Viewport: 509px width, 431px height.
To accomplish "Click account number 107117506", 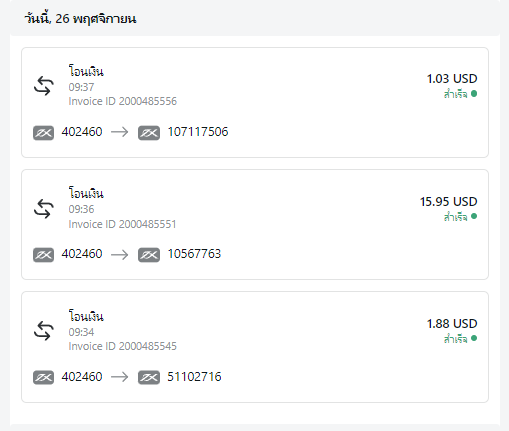I will [198, 132].
